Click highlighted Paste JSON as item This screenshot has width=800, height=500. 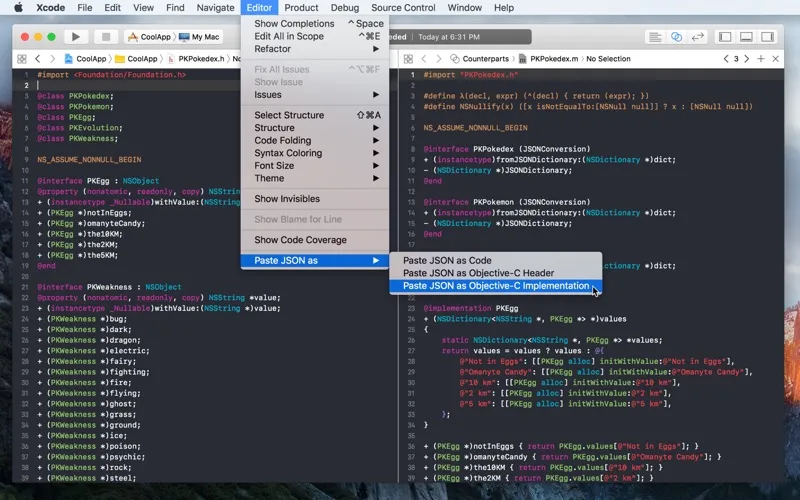point(315,261)
